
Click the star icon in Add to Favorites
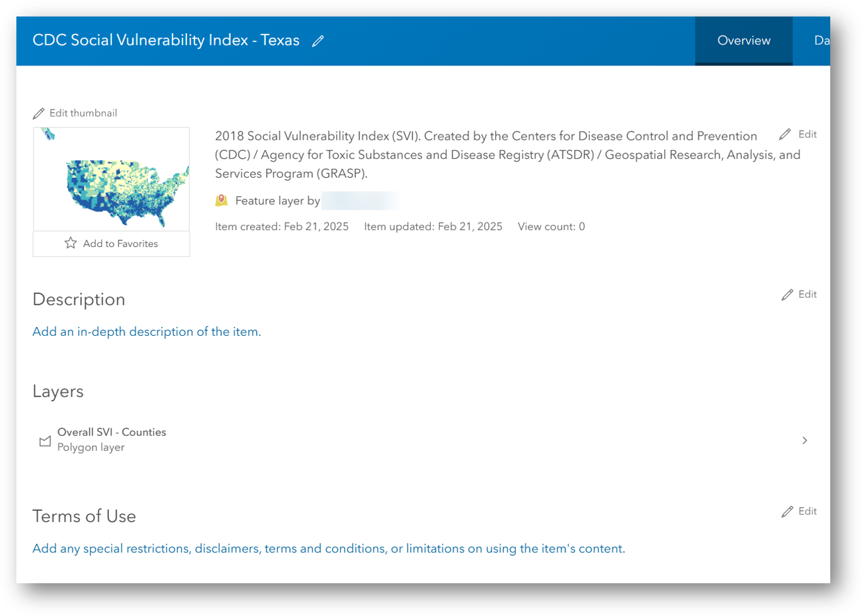pos(71,243)
